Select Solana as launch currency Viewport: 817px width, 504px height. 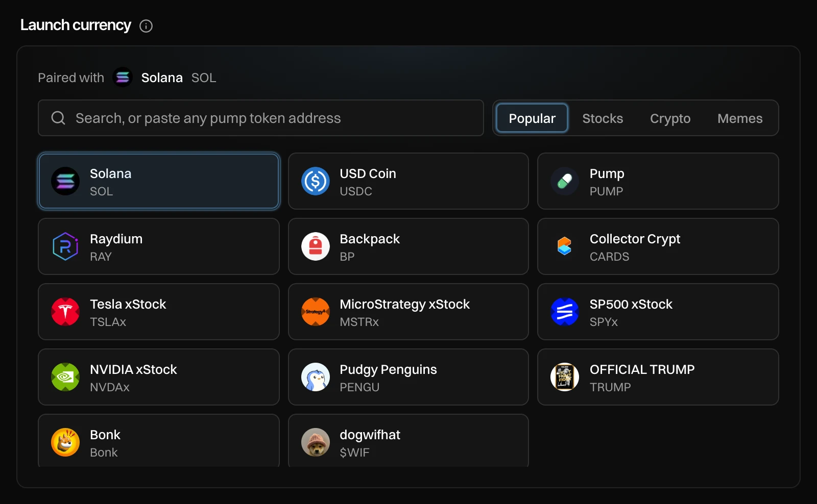pos(159,181)
